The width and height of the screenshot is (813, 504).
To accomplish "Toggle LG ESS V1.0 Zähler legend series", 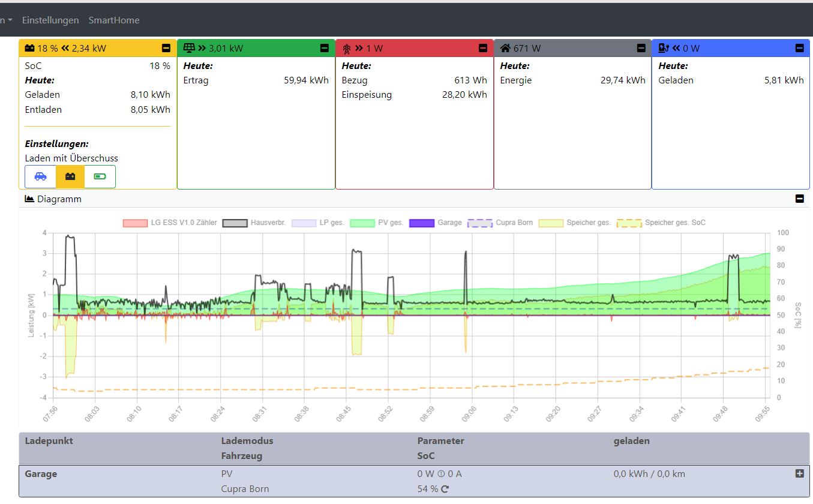I will pyautogui.click(x=170, y=223).
